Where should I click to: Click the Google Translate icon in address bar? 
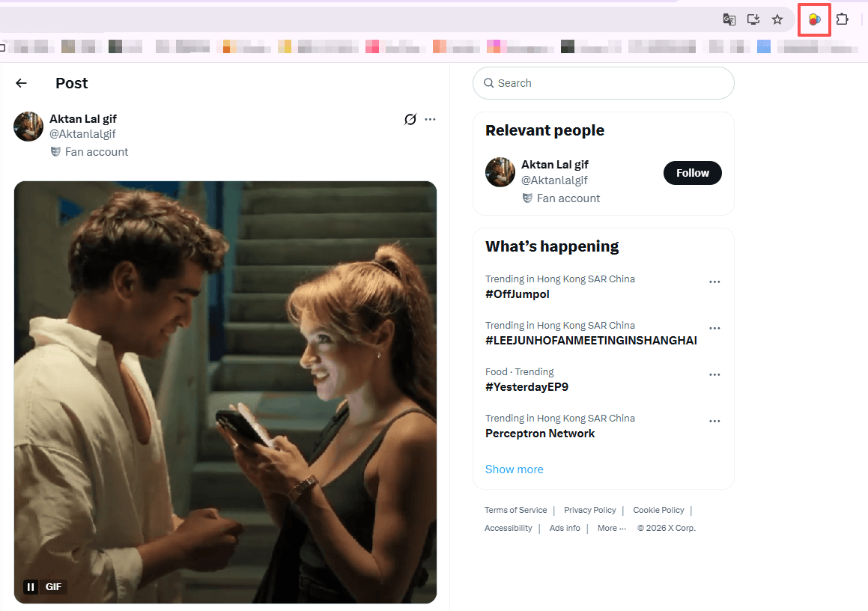729,19
